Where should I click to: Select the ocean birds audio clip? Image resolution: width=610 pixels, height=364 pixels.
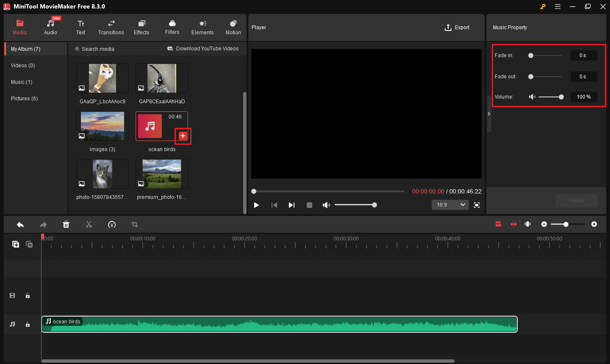pyautogui.click(x=280, y=324)
